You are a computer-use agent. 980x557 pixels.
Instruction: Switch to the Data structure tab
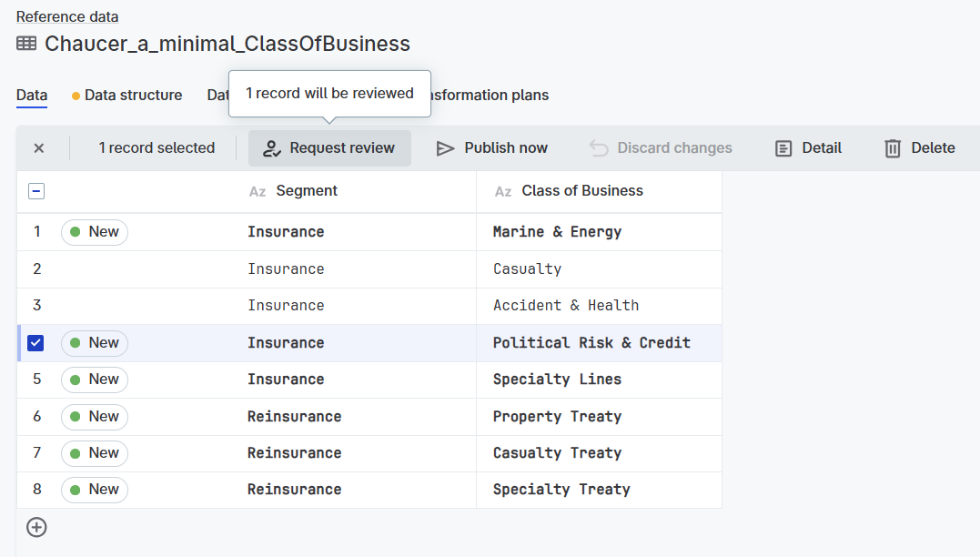click(133, 95)
